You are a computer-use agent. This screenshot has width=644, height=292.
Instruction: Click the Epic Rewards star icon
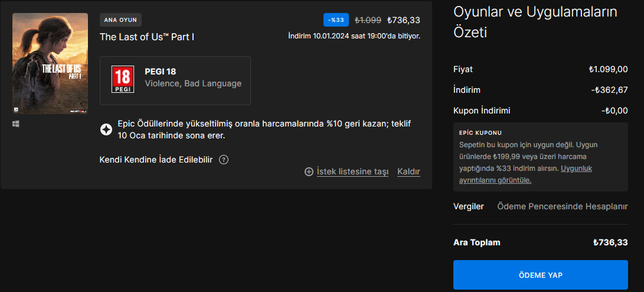click(106, 129)
